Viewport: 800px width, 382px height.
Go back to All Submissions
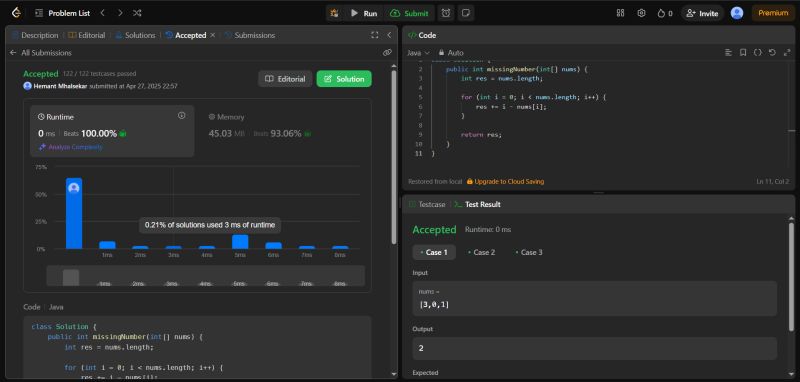[41, 53]
